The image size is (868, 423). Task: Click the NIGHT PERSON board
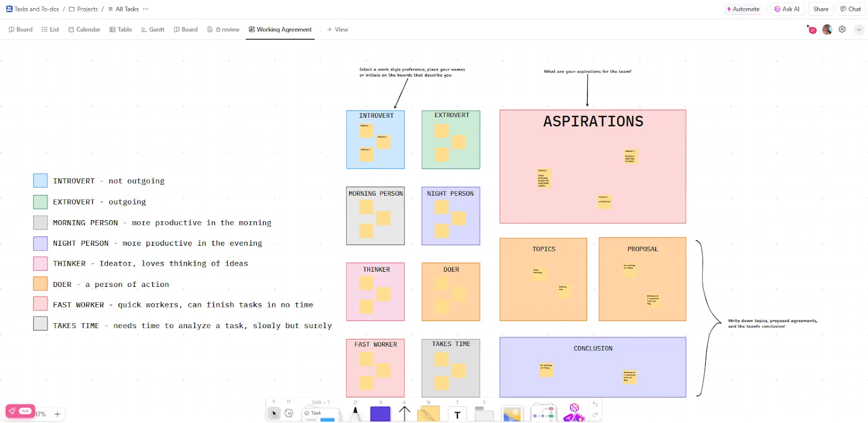point(451,216)
